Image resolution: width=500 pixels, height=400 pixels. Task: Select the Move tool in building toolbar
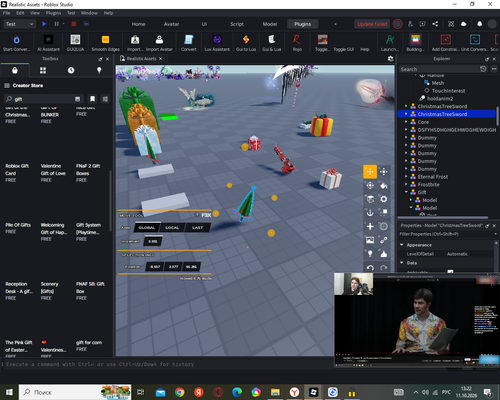(x=370, y=172)
